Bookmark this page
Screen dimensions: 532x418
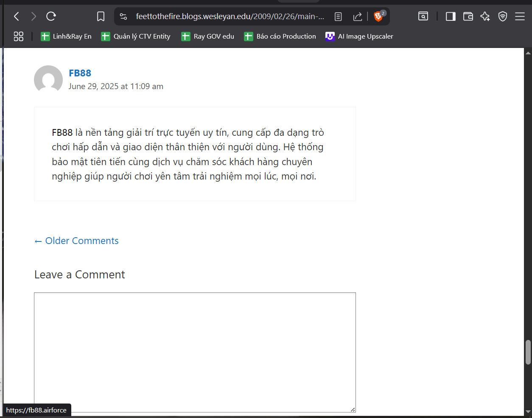[101, 17]
